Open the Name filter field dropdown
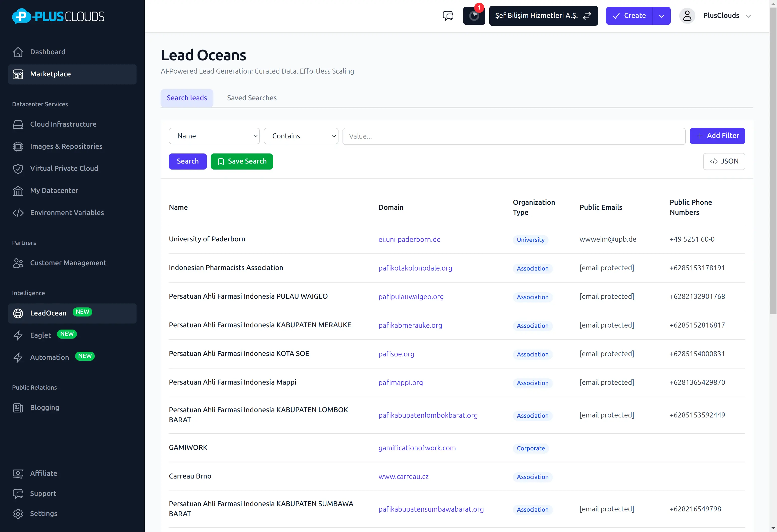This screenshot has width=777, height=532. (x=214, y=136)
